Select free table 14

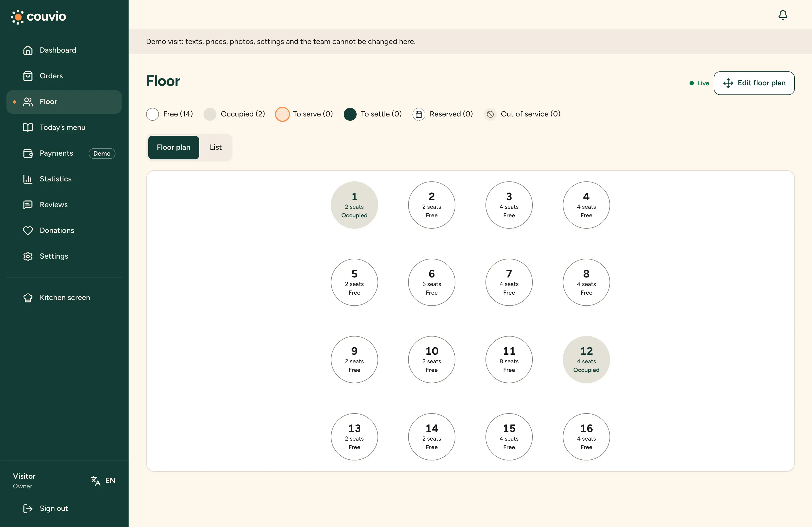tap(432, 437)
